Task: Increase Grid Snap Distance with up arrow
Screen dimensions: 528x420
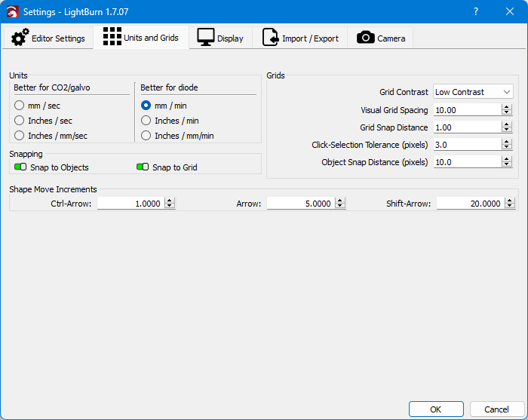Action: [506, 124]
